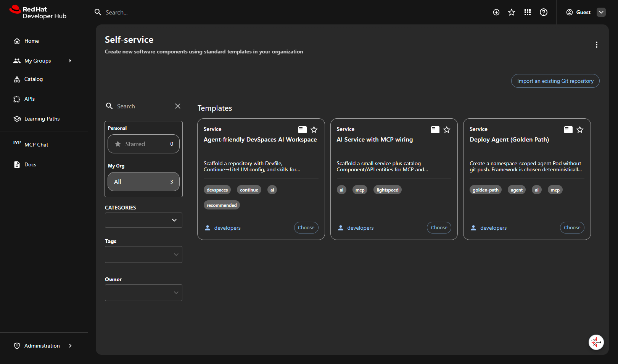Open developers owner link on DevSpaces card
This screenshot has height=364, width=618.
tap(227, 228)
